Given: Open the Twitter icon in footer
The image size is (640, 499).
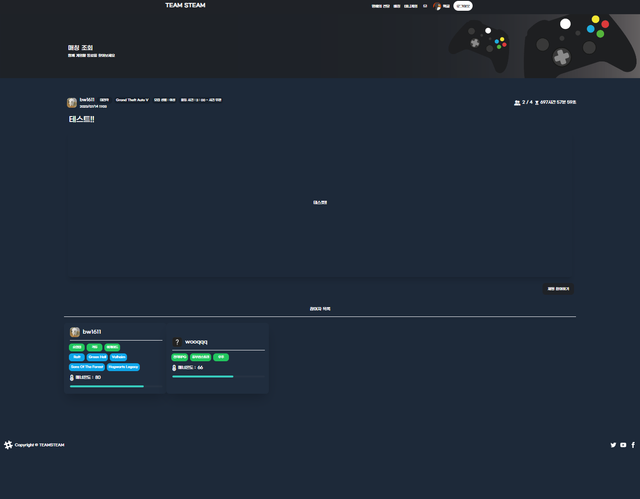Looking at the screenshot, I should (613, 445).
